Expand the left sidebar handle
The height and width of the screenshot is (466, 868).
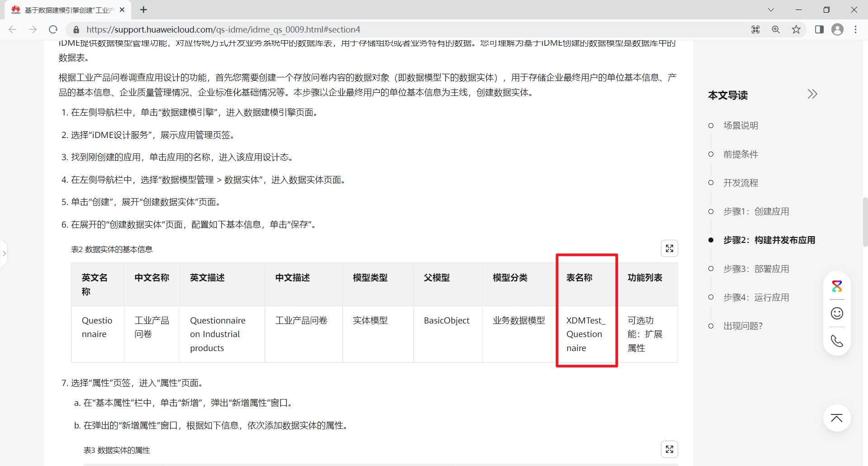click(x=4, y=253)
